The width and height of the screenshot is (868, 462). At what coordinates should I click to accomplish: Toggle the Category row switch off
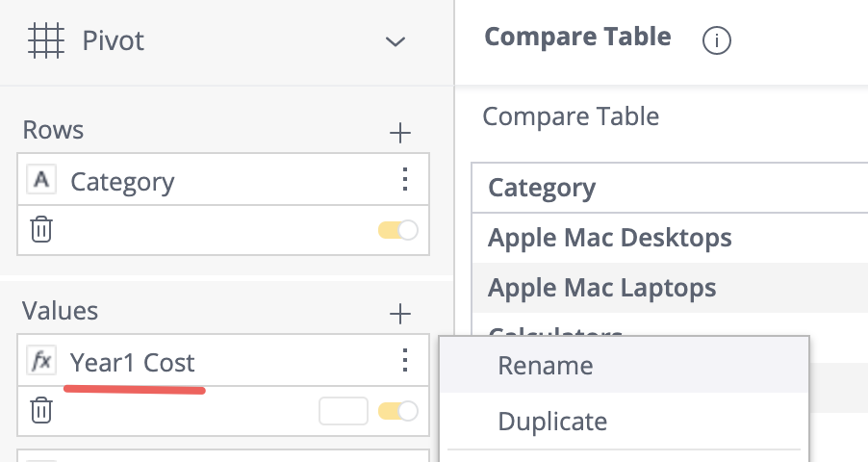coord(398,230)
